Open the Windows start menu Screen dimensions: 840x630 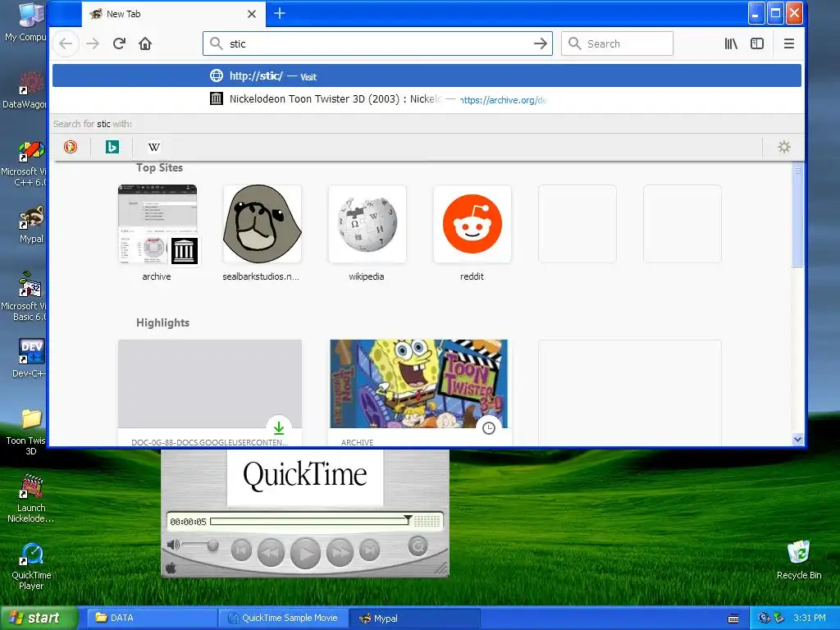[x=39, y=618]
